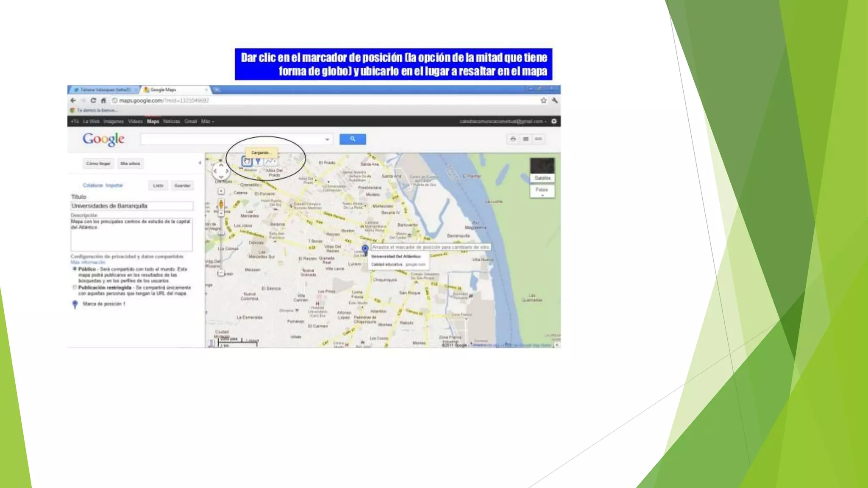Click the Importar link
Viewport: 868px width, 488px height.
114,186
